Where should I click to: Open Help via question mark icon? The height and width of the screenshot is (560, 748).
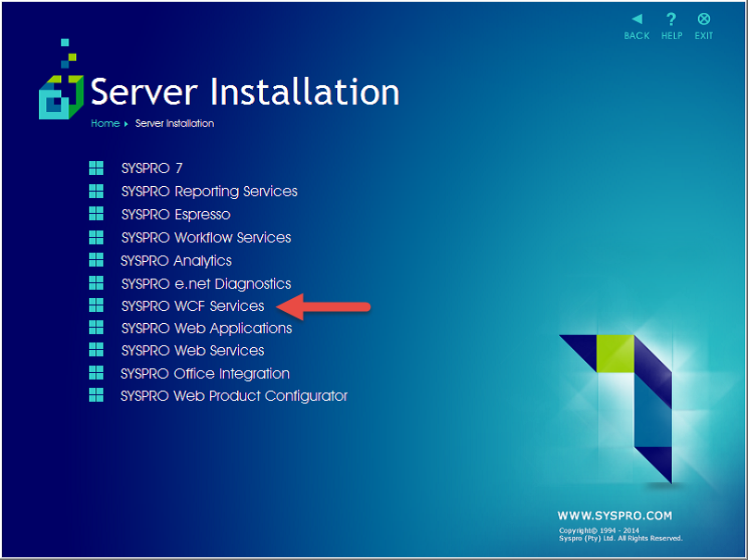tap(671, 19)
